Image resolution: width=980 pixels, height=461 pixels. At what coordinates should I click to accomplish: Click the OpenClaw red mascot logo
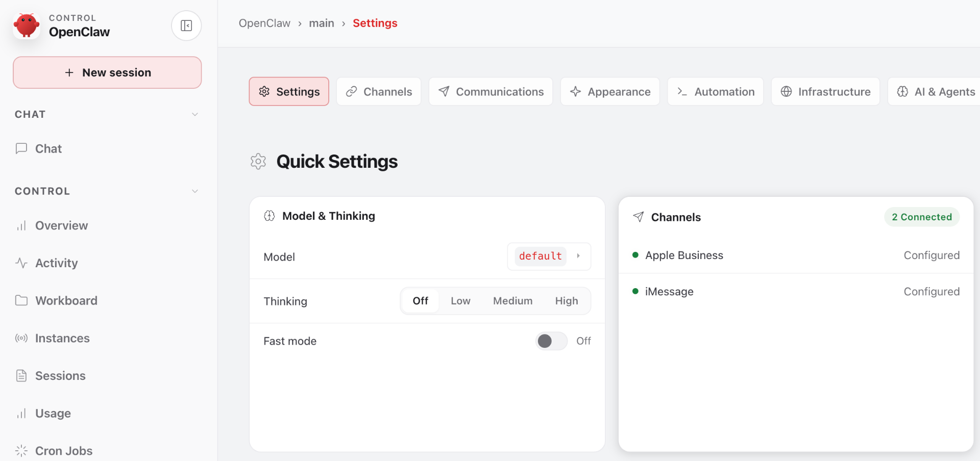(27, 25)
